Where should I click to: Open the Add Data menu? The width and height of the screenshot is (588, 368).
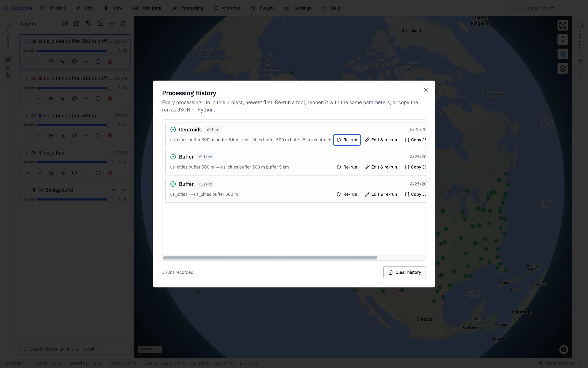click(147, 8)
